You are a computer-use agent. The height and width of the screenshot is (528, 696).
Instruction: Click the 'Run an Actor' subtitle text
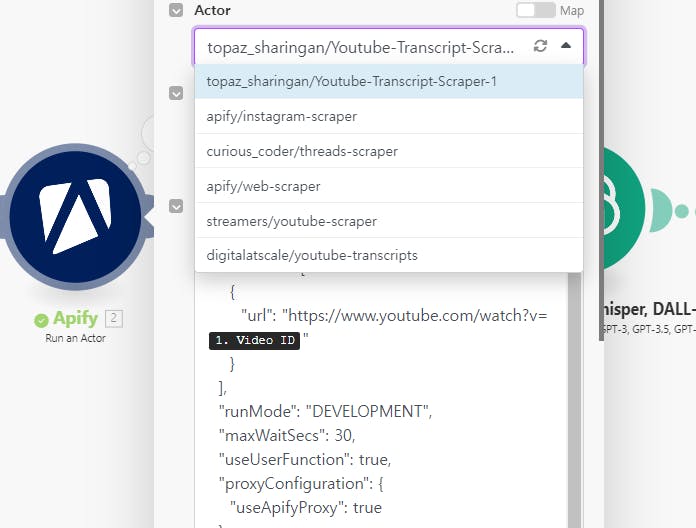75,338
